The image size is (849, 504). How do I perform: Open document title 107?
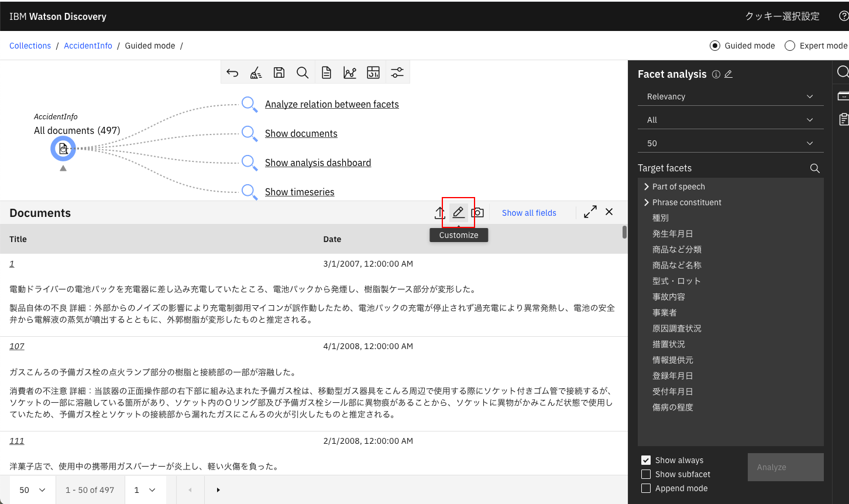pos(17,346)
